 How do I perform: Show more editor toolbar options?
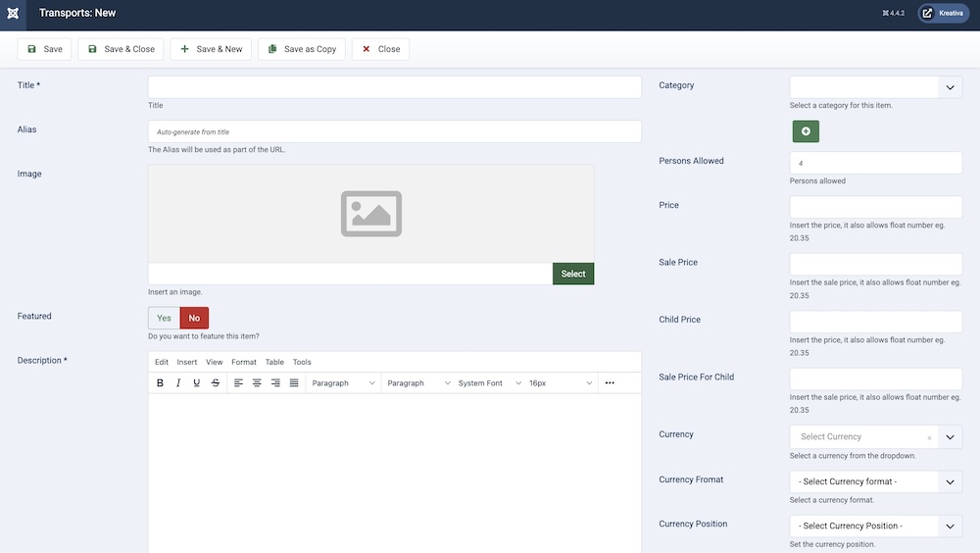[610, 383]
